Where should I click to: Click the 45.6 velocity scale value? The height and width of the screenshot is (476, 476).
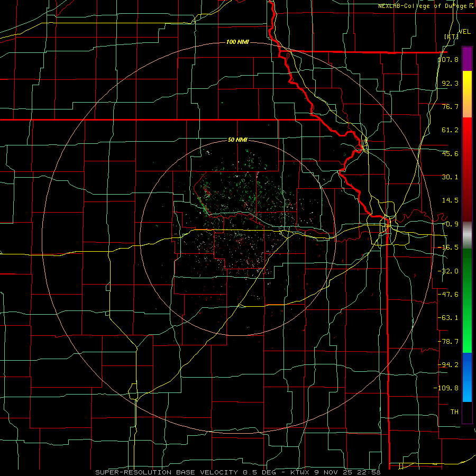click(450, 153)
